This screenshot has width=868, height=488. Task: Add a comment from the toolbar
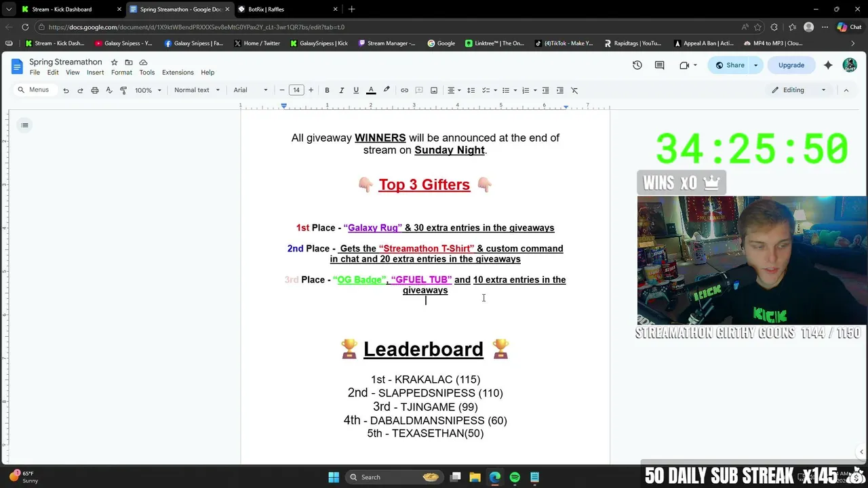point(419,90)
